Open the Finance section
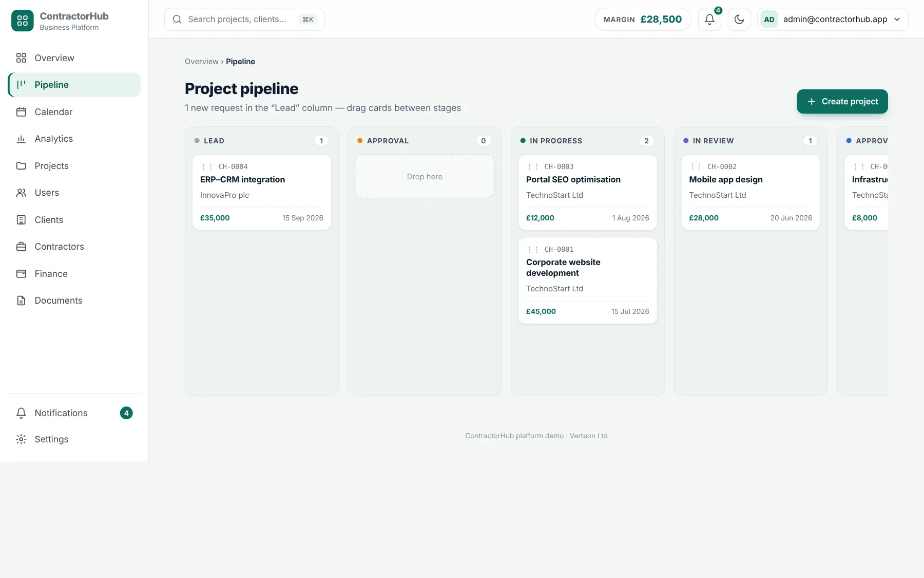Image resolution: width=924 pixels, height=578 pixels. coord(74,274)
